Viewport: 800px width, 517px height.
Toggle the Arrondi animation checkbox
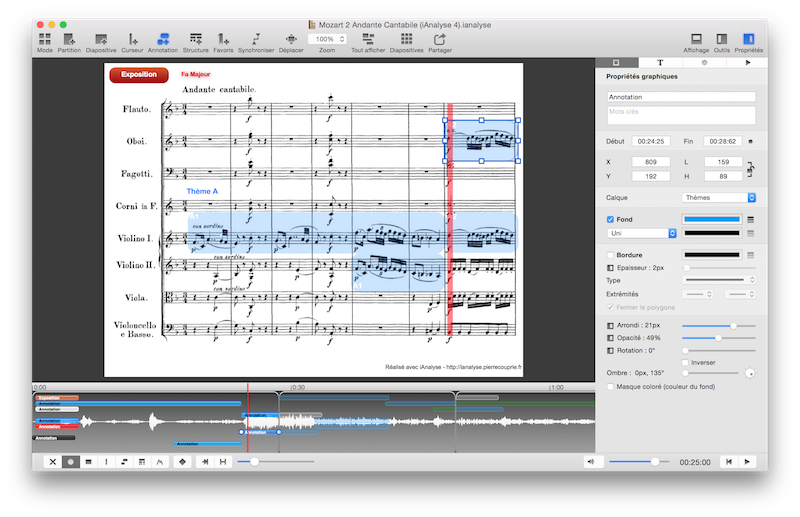610,325
